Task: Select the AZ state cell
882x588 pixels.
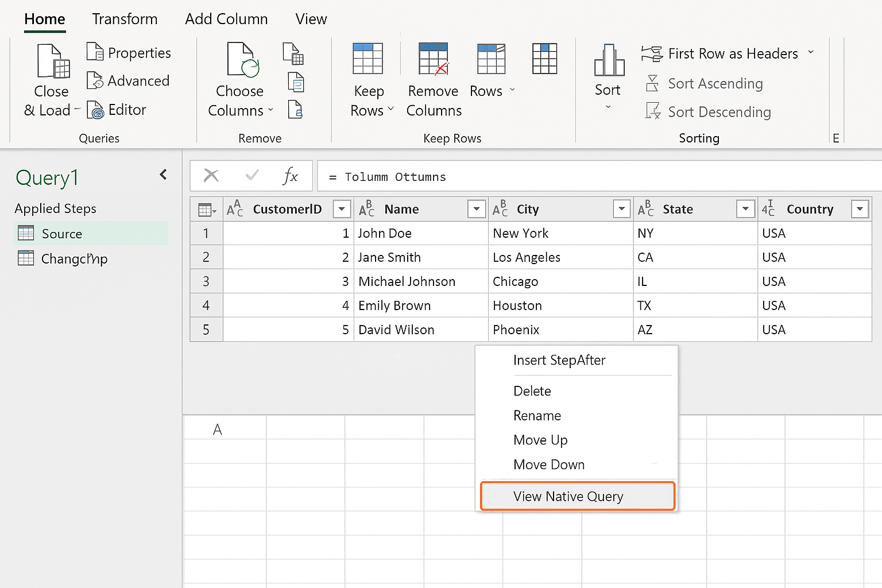Action: pyautogui.click(x=695, y=330)
